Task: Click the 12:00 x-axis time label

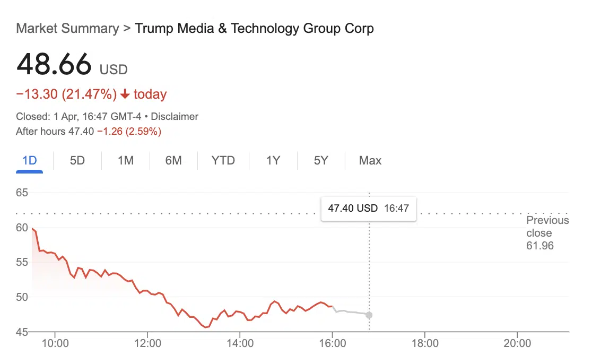Action: [x=147, y=343]
